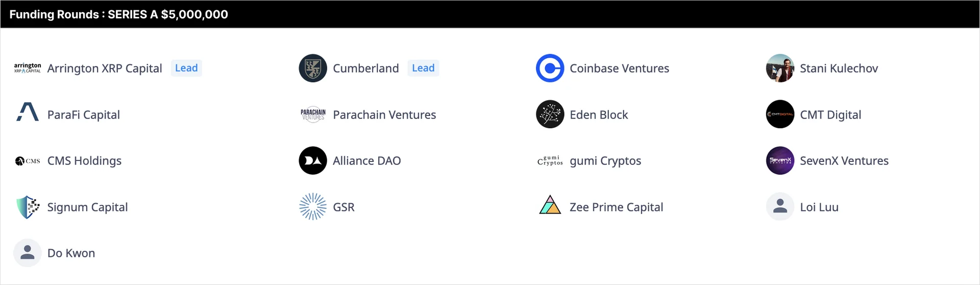Open the CMS Holdings investor link
The image size is (980, 285).
tap(84, 161)
